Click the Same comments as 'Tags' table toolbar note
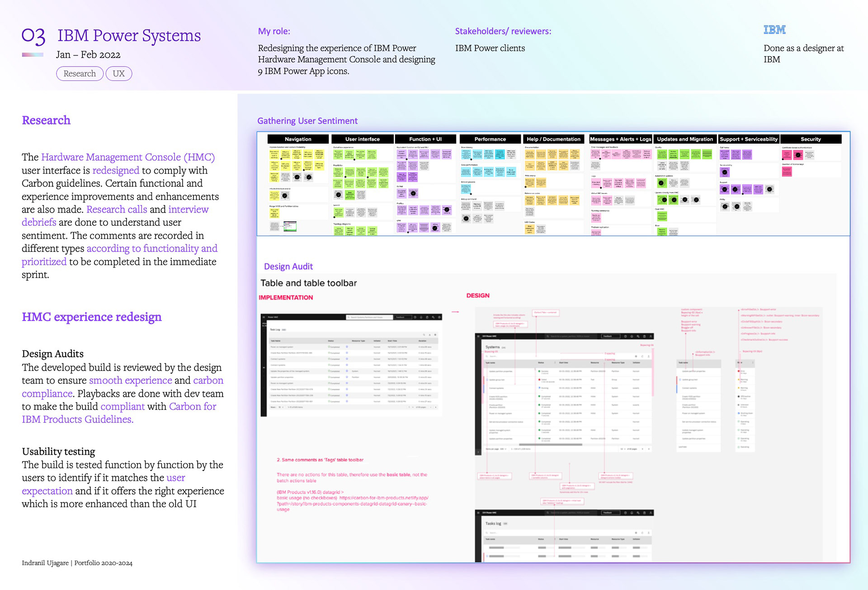Screen dimensions: 868x590 (320, 460)
